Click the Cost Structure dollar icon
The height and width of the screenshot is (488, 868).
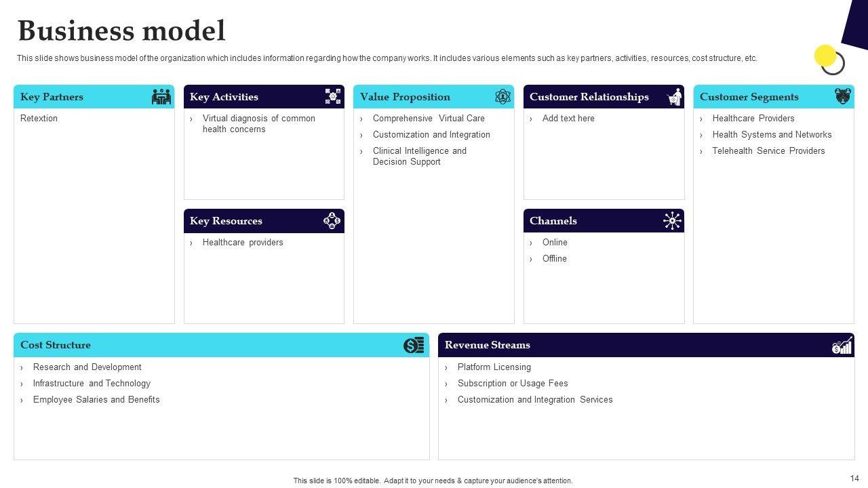click(414, 346)
